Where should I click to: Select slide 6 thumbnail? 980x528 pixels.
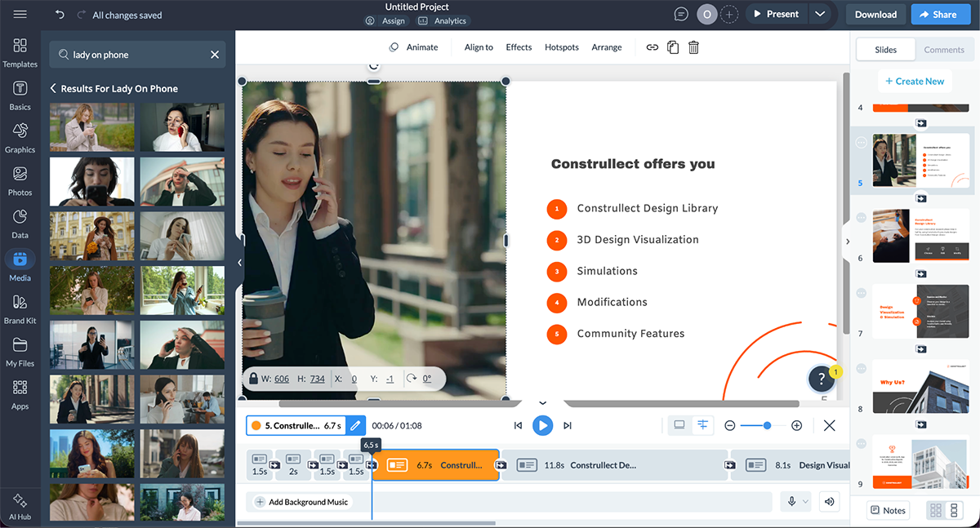[921, 236]
